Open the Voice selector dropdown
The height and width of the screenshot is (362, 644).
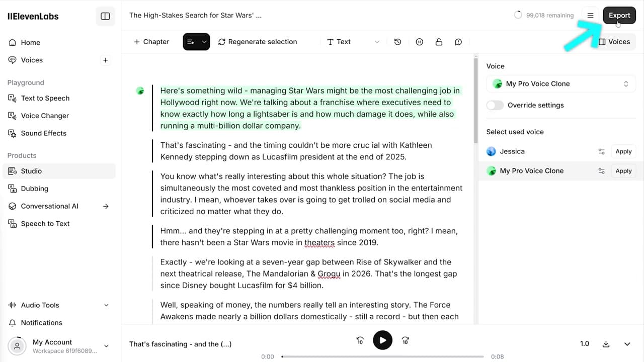(x=561, y=84)
